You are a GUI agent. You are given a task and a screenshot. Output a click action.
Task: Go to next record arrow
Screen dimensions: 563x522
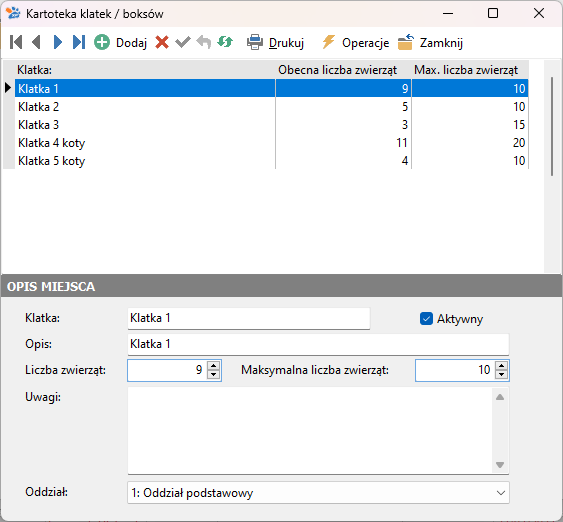click(x=58, y=42)
